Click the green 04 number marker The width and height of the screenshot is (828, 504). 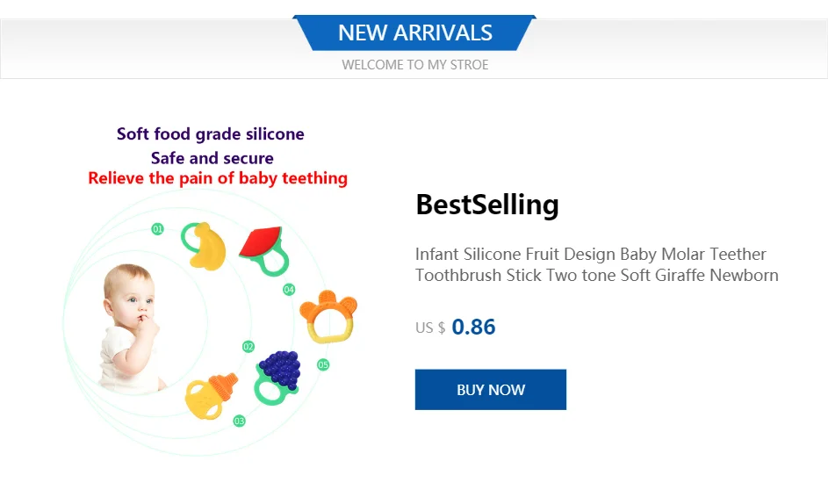(x=289, y=290)
